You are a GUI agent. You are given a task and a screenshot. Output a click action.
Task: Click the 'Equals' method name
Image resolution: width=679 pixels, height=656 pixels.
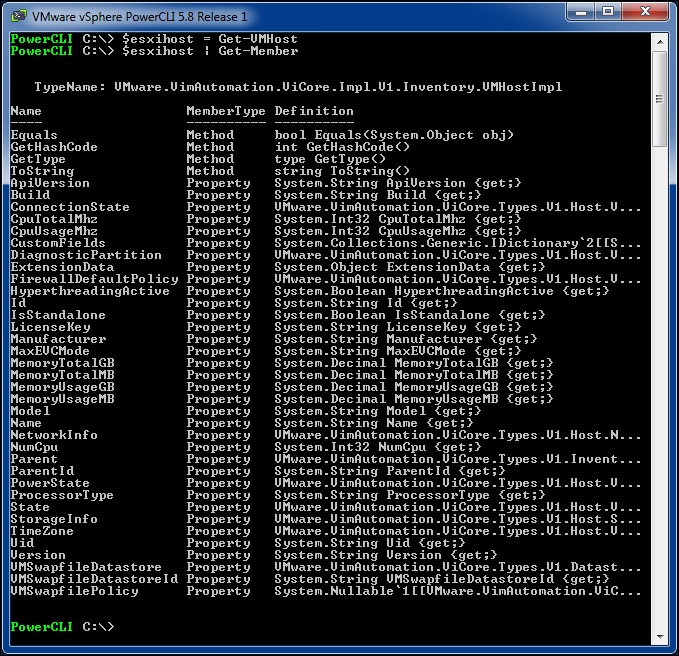[34, 135]
